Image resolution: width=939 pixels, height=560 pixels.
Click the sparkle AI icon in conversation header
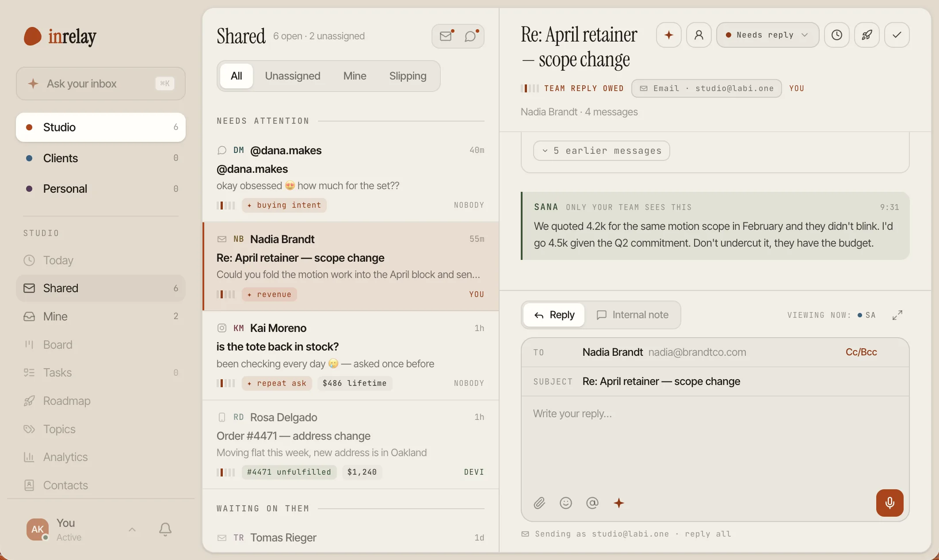tap(668, 35)
